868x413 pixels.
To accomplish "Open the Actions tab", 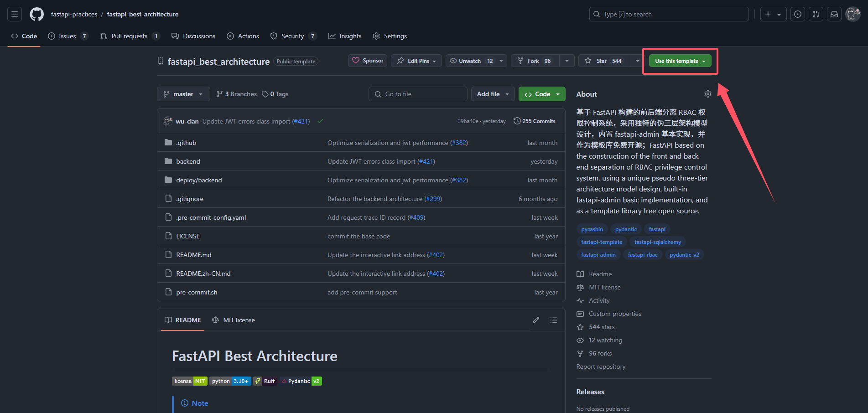I will click(243, 36).
